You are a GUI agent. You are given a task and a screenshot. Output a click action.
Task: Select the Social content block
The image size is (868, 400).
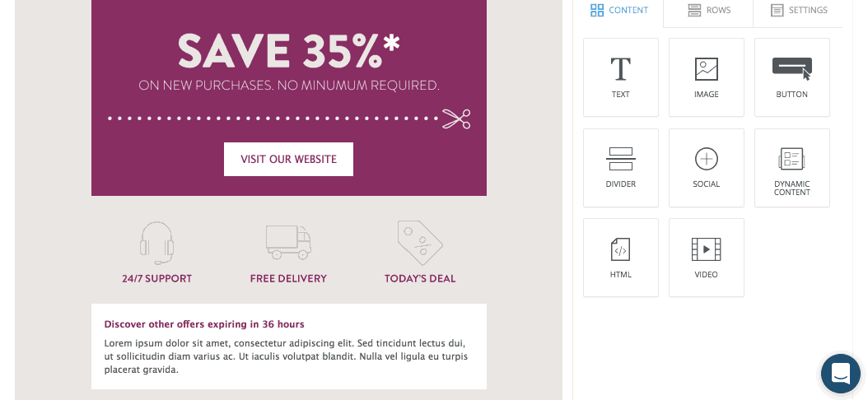coord(707,168)
